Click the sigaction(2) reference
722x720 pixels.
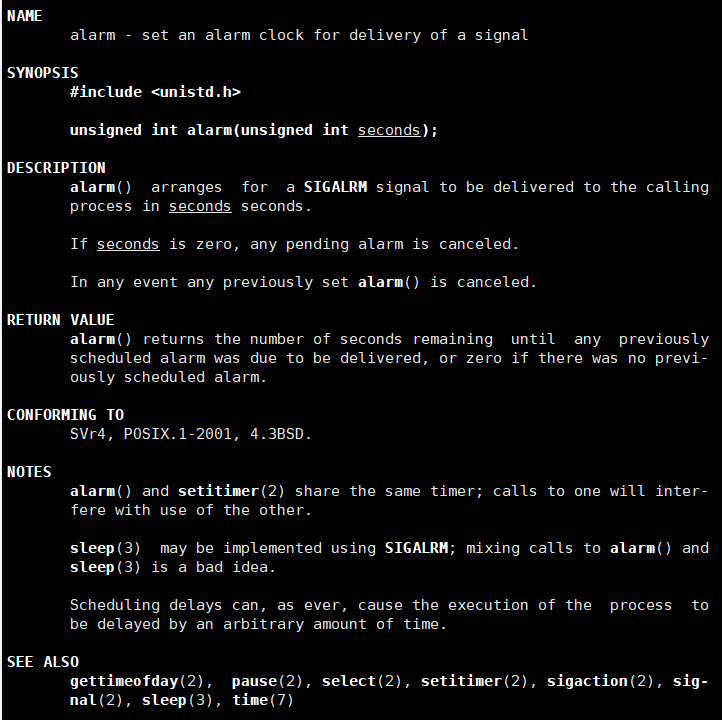tap(600, 681)
